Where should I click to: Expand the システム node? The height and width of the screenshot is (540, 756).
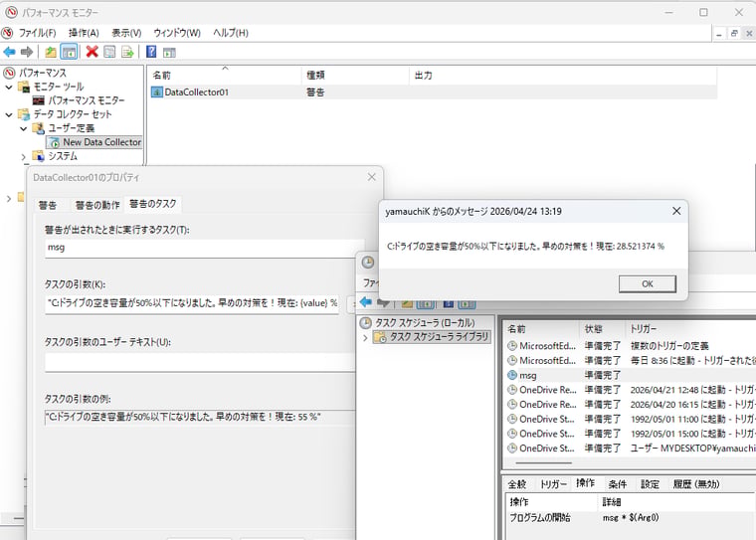tap(23, 157)
